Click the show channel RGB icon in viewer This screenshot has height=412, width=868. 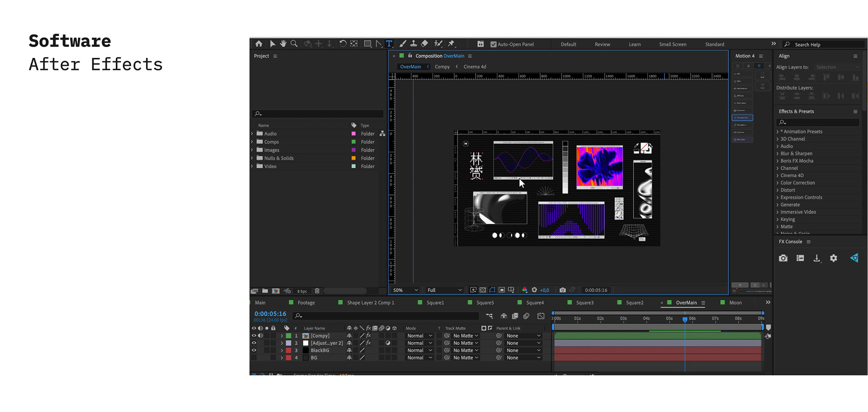point(524,290)
